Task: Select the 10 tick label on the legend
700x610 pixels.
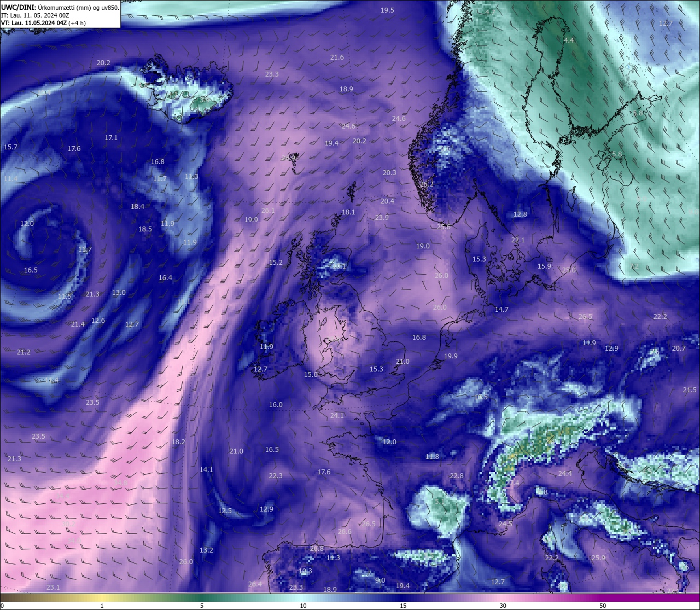Action: point(303,606)
